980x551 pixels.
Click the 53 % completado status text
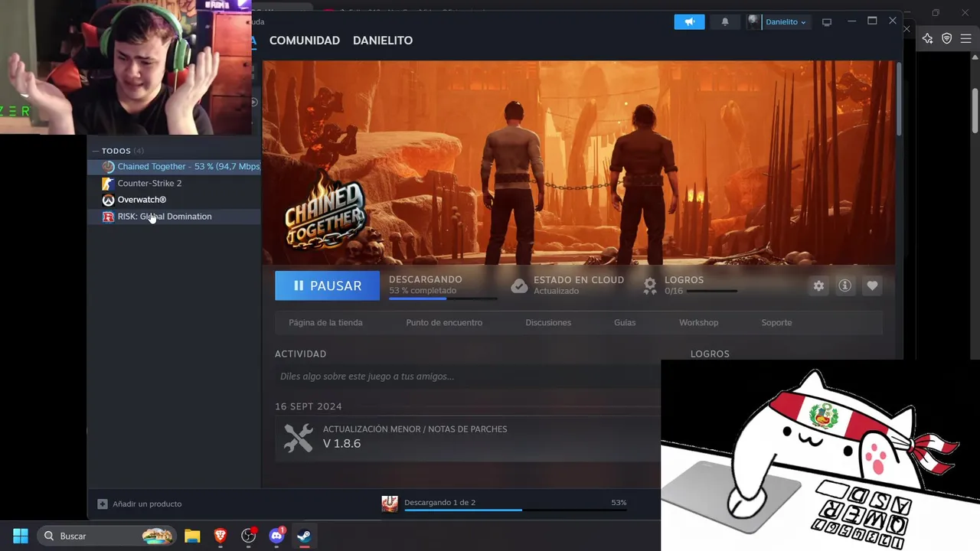point(423,291)
